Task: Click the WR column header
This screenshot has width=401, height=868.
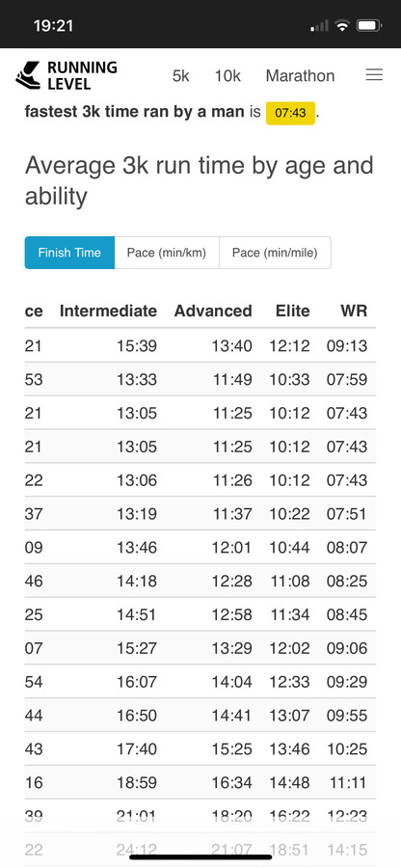Action: point(354,312)
